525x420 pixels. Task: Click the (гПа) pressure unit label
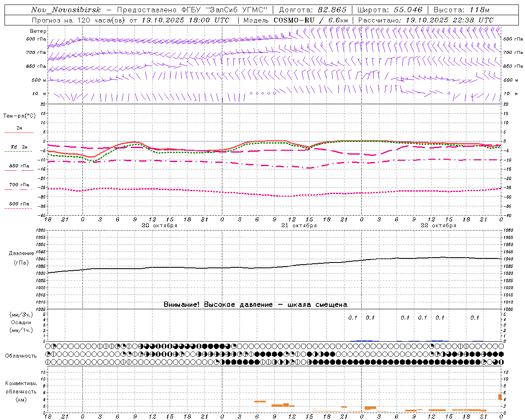(x=21, y=262)
